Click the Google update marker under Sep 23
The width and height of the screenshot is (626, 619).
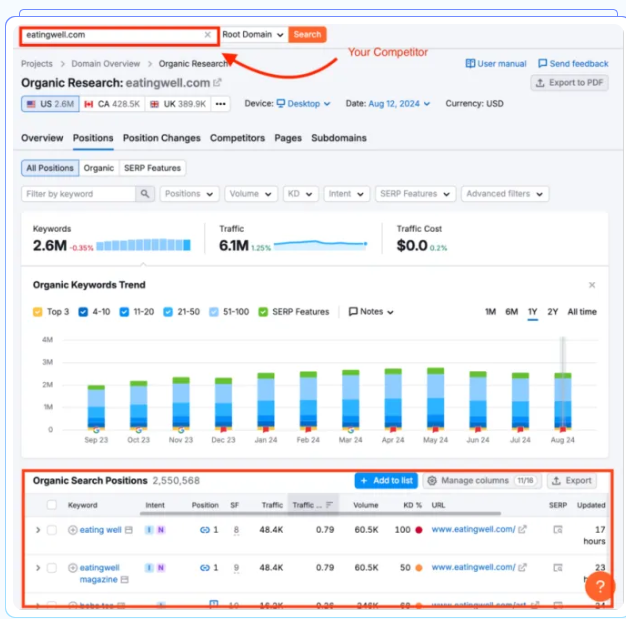coord(96,430)
